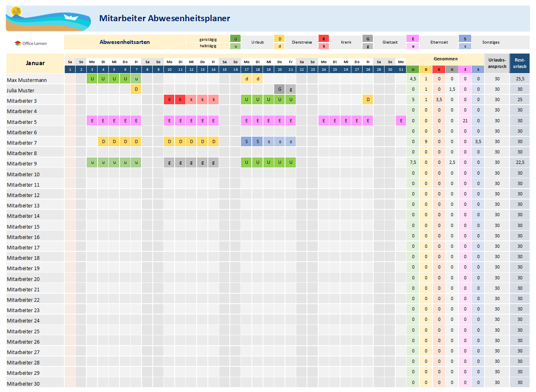Click Mitarbeiter 9's Resturlaub value 22,5
The height and width of the screenshot is (392, 536).
(x=520, y=162)
